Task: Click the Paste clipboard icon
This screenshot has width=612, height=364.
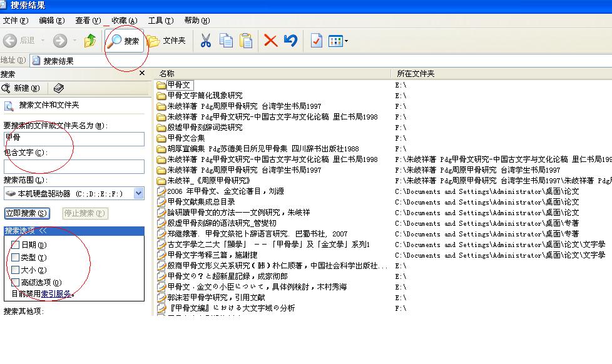Action: (x=246, y=41)
